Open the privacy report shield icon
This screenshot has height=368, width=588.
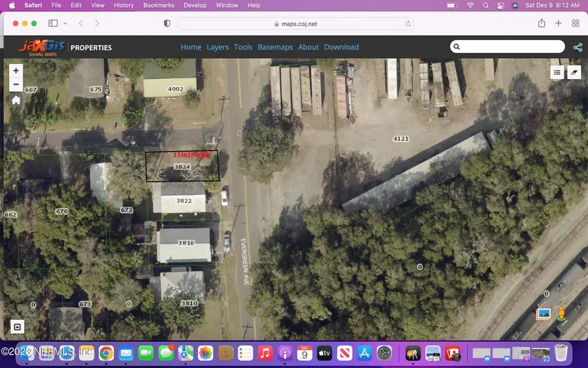[167, 24]
